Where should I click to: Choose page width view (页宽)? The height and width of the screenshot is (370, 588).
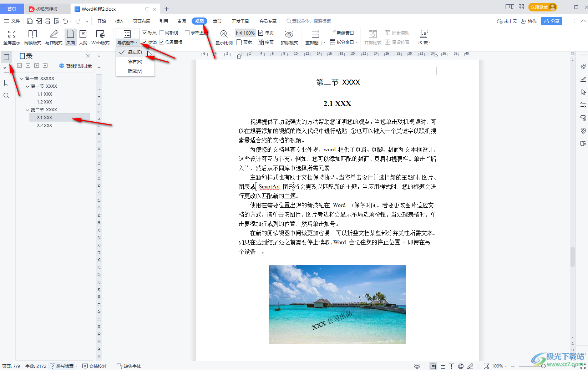(244, 42)
